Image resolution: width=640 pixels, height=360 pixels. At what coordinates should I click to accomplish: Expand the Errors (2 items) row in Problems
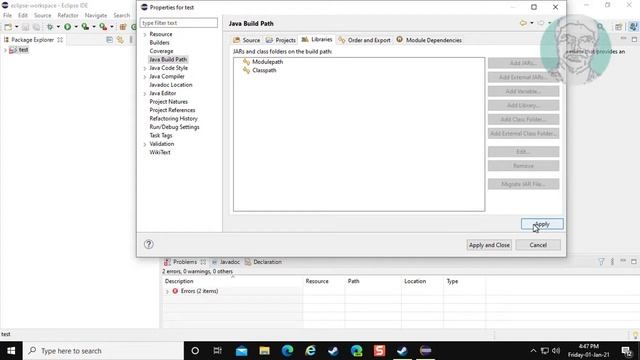(167, 291)
